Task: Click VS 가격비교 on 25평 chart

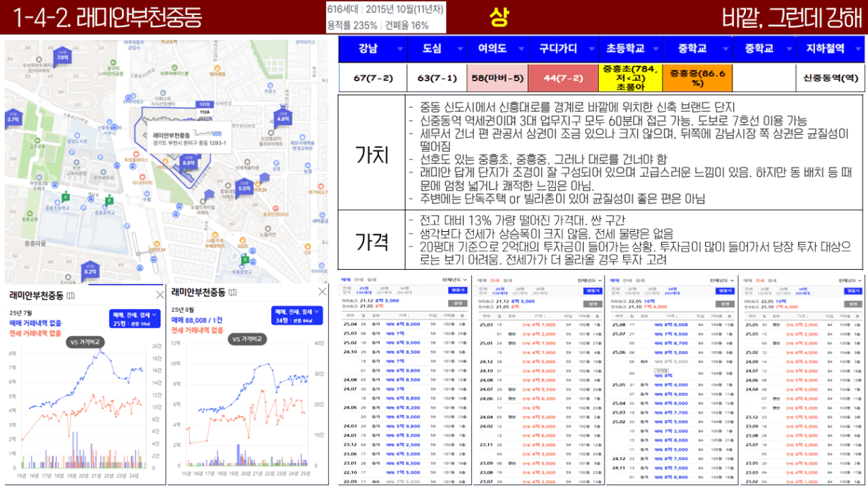Action: (86, 342)
